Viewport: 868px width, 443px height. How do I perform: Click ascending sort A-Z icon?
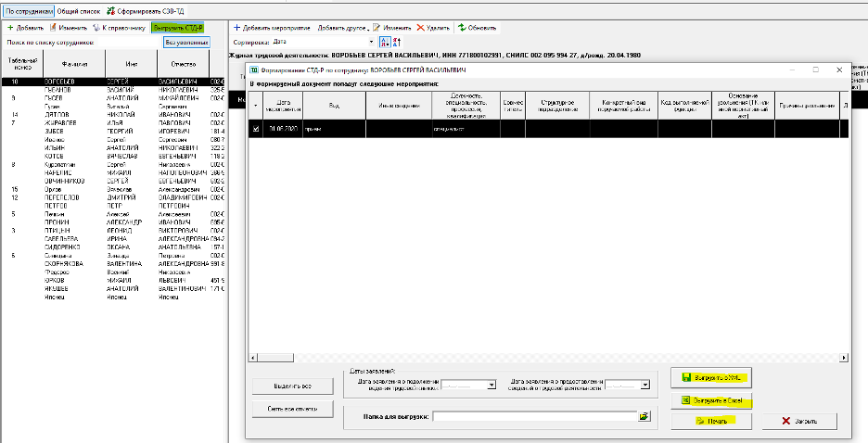(385, 42)
